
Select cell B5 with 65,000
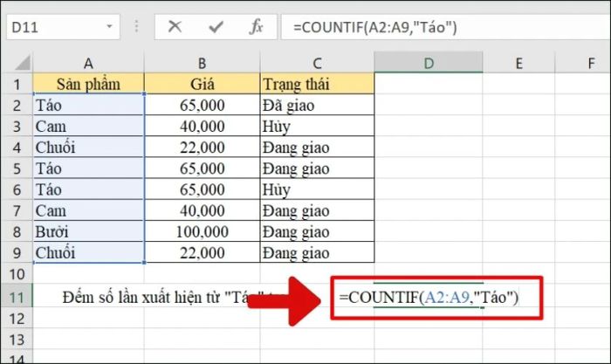202,168
